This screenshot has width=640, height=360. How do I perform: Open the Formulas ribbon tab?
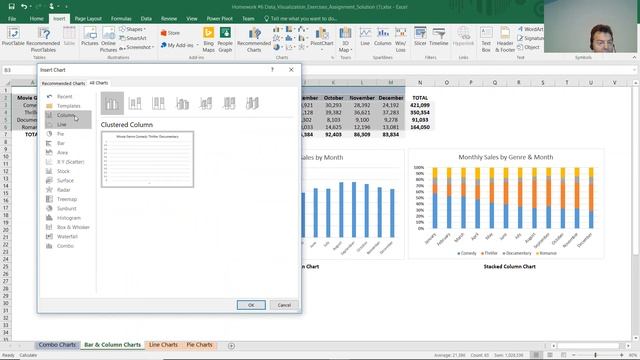[x=121, y=19]
